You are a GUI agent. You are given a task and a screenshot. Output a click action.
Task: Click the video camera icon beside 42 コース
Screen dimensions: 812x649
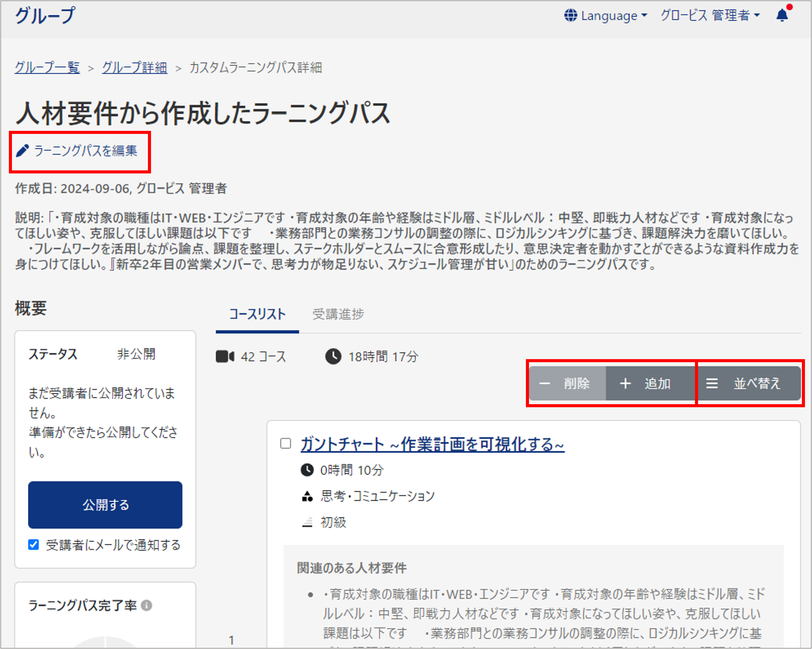tap(225, 356)
